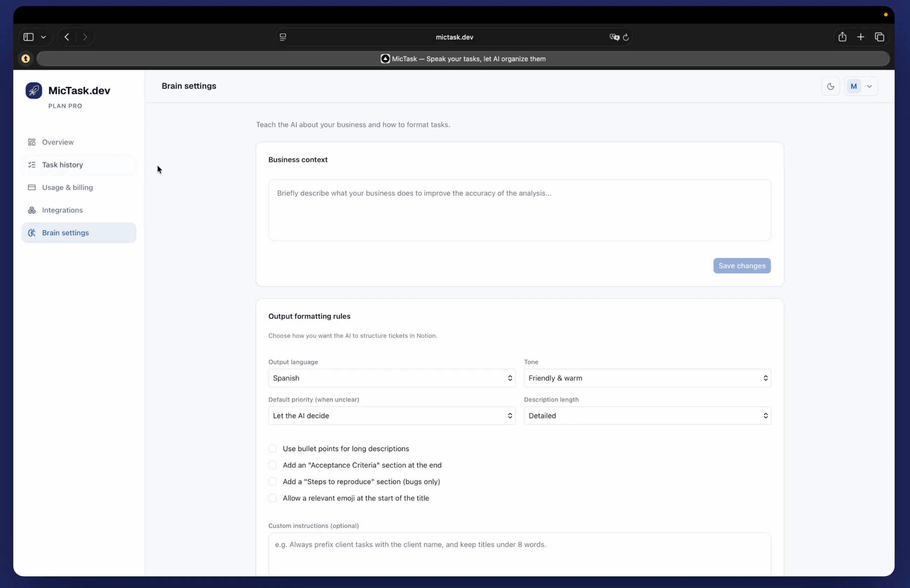The image size is (910, 588).
Task: Click the orange recording indicator in the top-right corner
Action: pos(886,15)
